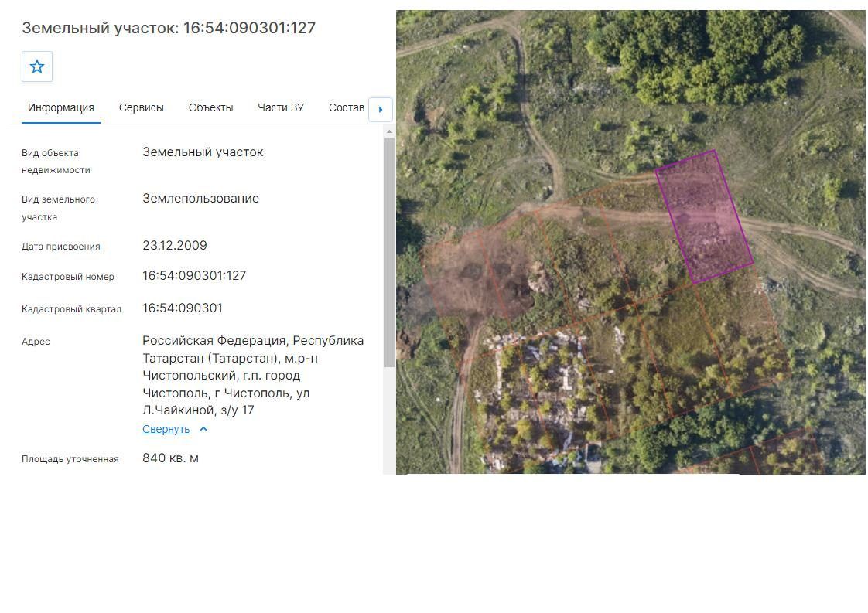
Task: Click cadastral number value 16:54:090301:127
Action: pyautogui.click(x=193, y=275)
